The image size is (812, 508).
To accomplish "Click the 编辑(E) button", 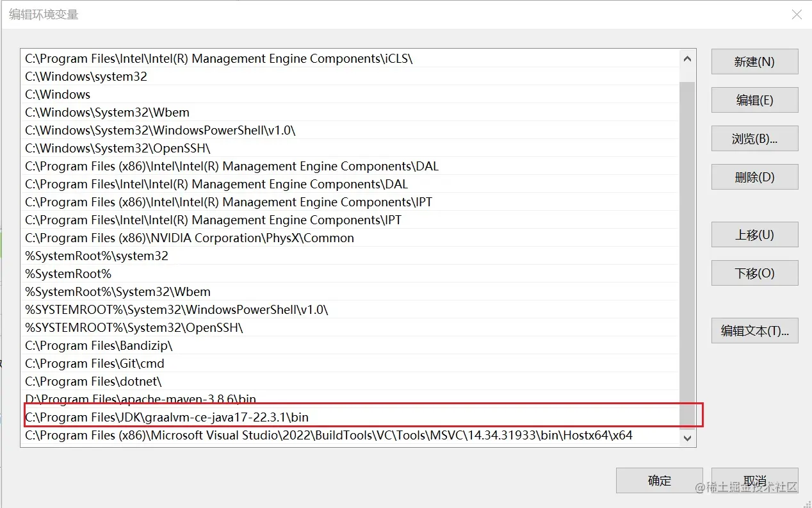I will tap(754, 100).
